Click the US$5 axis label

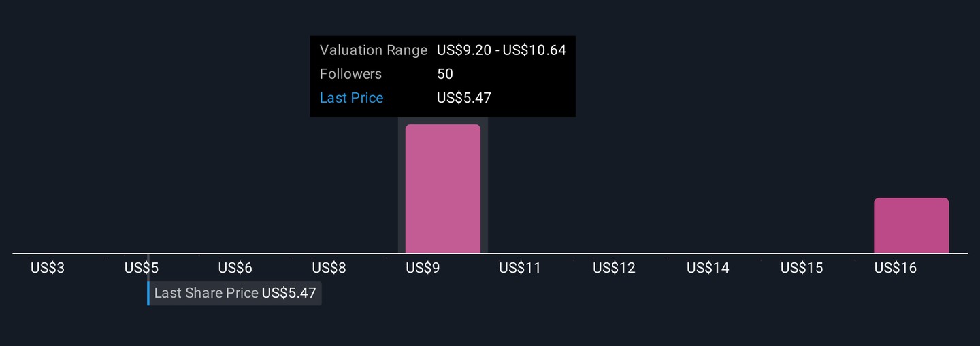pos(142,268)
